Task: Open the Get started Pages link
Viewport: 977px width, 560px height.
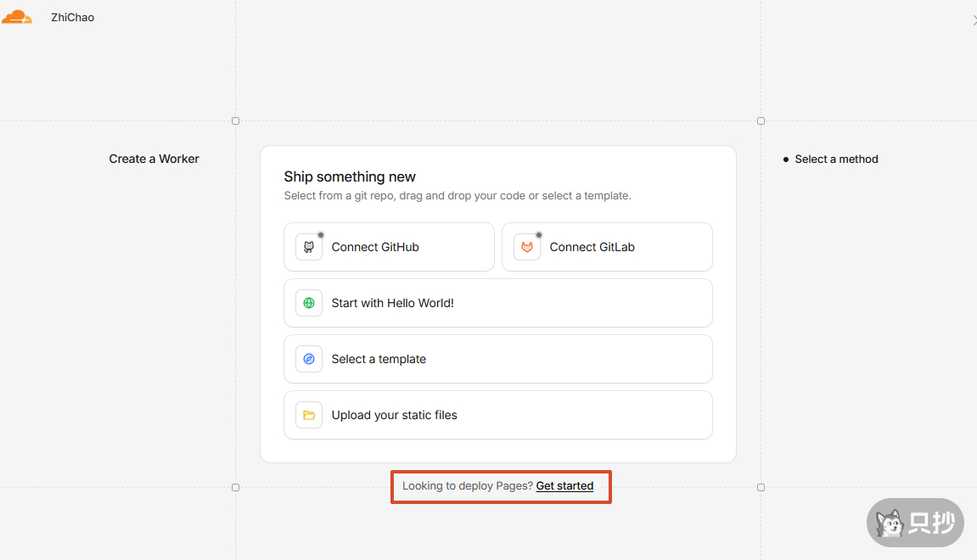Action: 564,486
